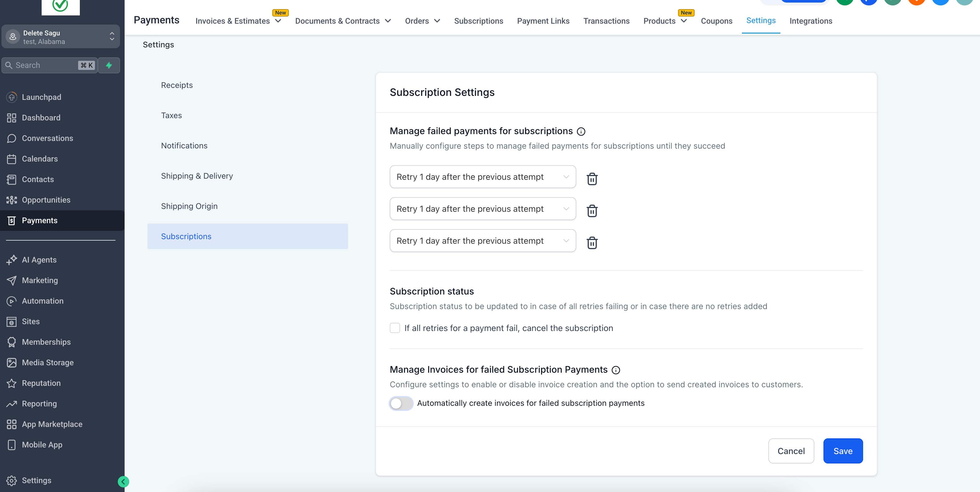The image size is (980, 492).
Task: Click info icon beside Manage failed payments
Action: [581, 131]
